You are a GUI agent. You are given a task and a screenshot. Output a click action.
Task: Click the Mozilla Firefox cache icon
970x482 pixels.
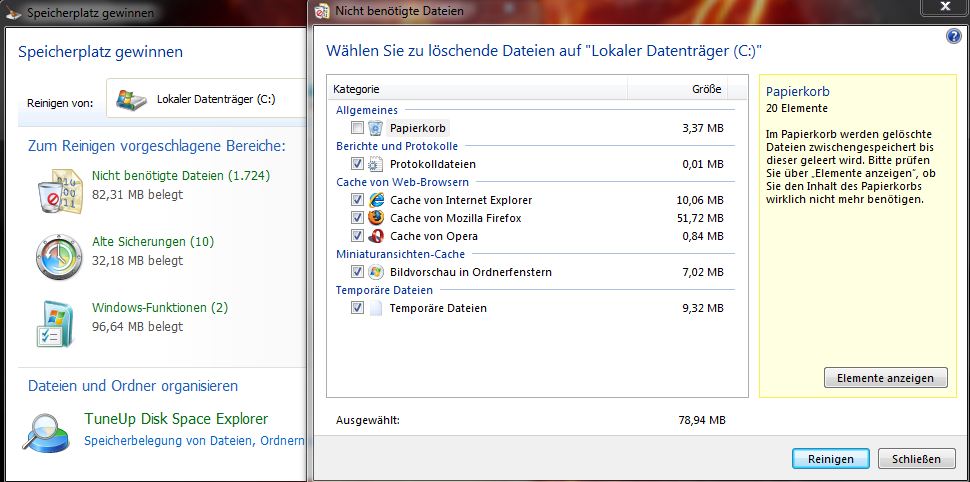pyautogui.click(x=376, y=218)
